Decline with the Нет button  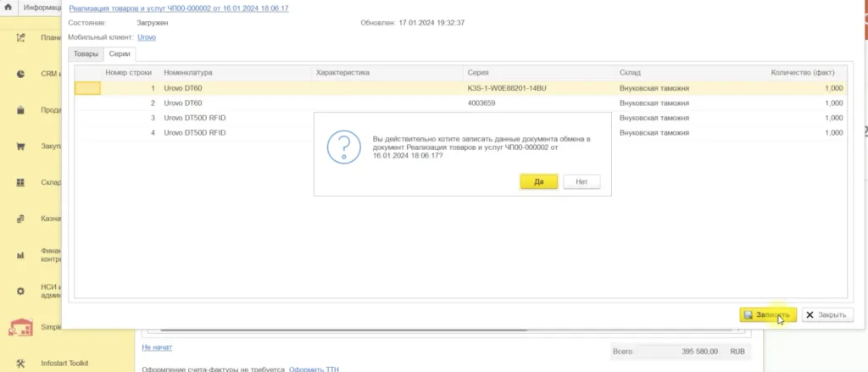581,181
